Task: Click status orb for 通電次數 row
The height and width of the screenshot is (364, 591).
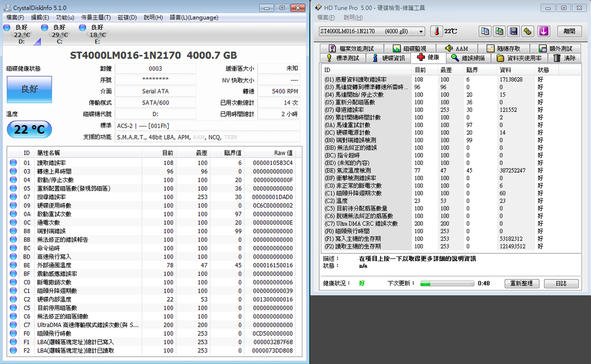Action: tap(13, 223)
